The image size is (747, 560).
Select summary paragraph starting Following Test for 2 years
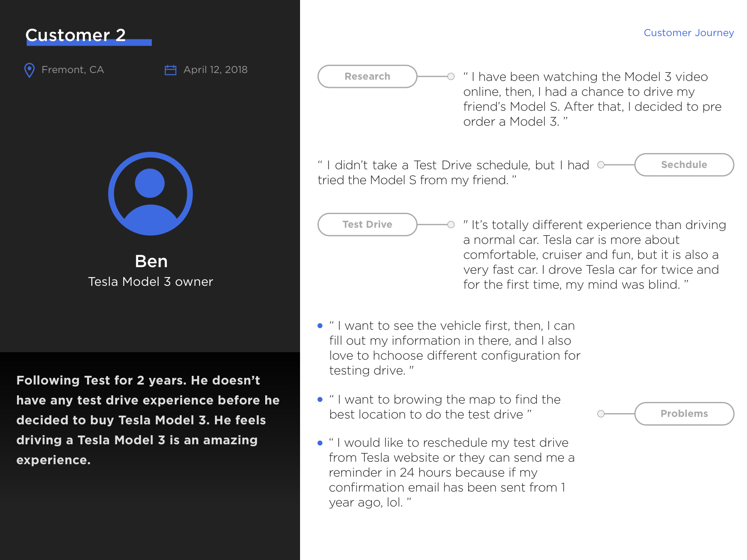(x=148, y=420)
